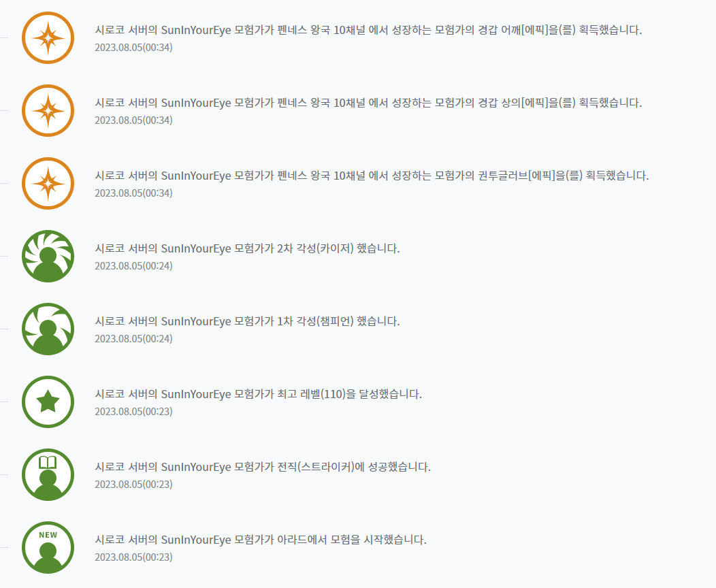Click the green 1차 각성 챔피언 awakening icon

point(48,329)
